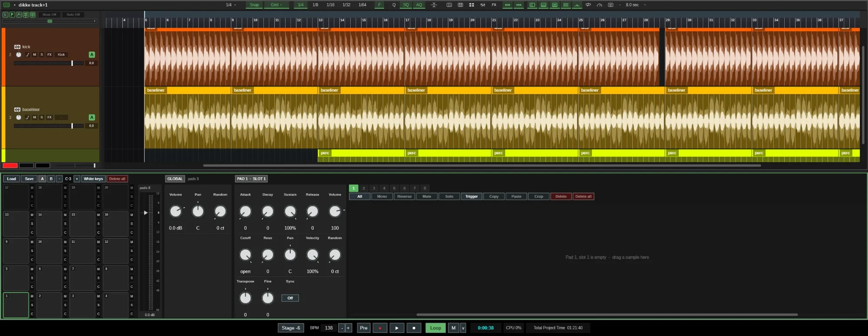868x336 pixels.
Task: Enable the SQ quantize toggle
Action: pos(406,5)
